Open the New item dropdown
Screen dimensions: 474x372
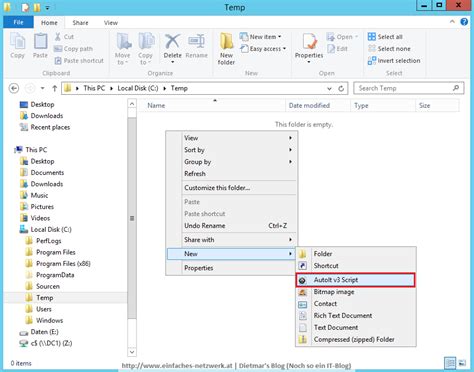coord(260,37)
